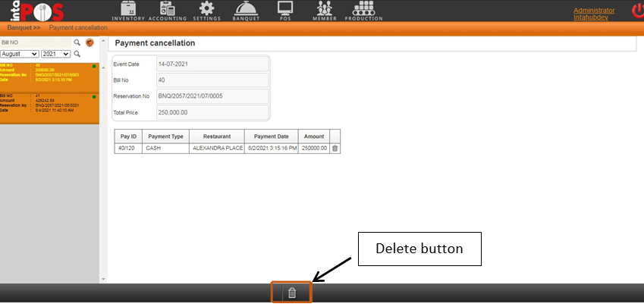Search by month and year magnifier
This screenshot has height=307, width=644.
pyautogui.click(x=77, y=55)
